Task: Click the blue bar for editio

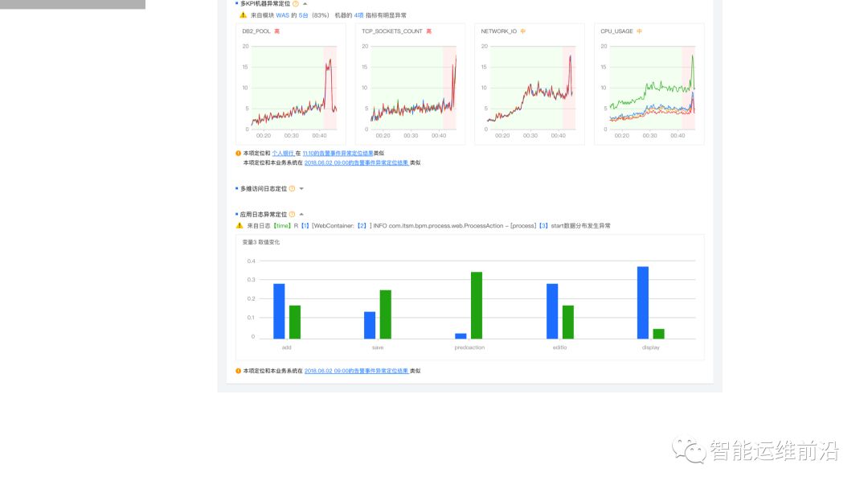Action: 552,311
